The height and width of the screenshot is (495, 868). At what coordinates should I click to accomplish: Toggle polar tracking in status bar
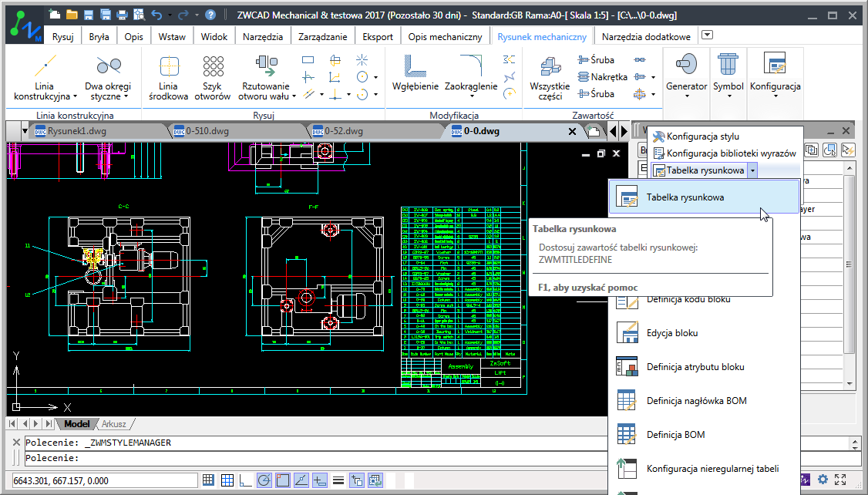coord(264,480)
